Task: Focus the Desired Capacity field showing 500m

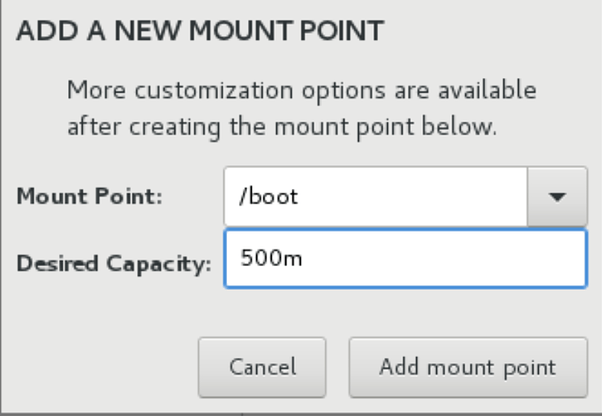Action: coord(406,258)
